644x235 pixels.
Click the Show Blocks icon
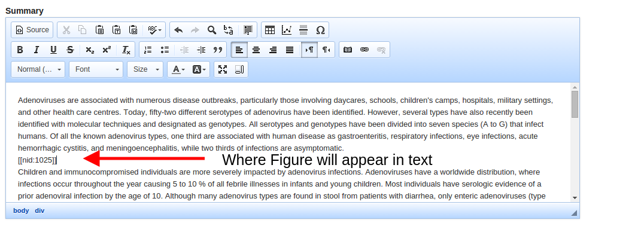239,69
